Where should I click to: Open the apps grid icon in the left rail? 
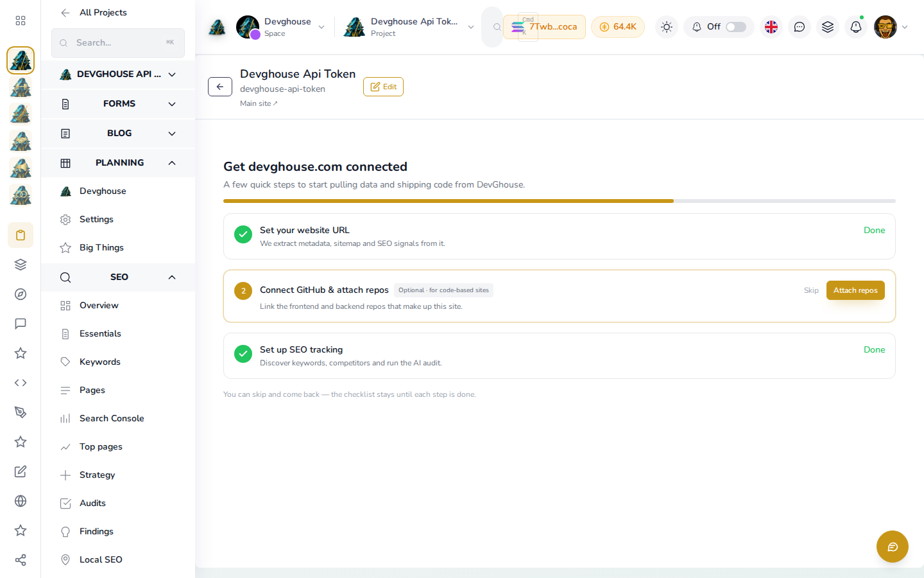coord(21,21)
